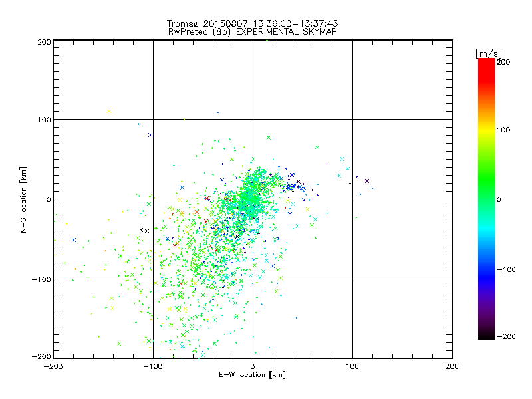
Task: Click the 'N-S location [km]' axis label
Action: [x=23, y=199]
